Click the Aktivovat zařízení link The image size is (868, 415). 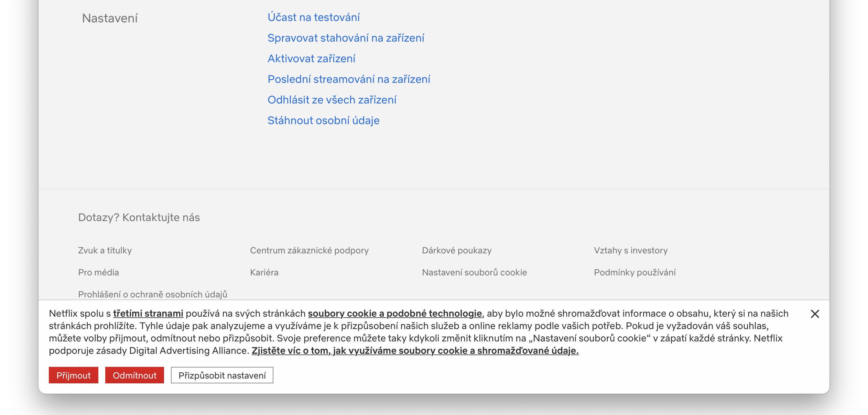[x=311, y=58]
